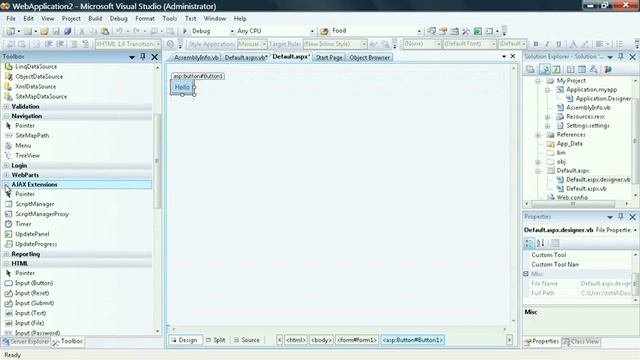Image resolution: width=640 pixels, height=360 pixels.
Task: Expand the Validation toolbox group
Action: [x=7, y=107]
